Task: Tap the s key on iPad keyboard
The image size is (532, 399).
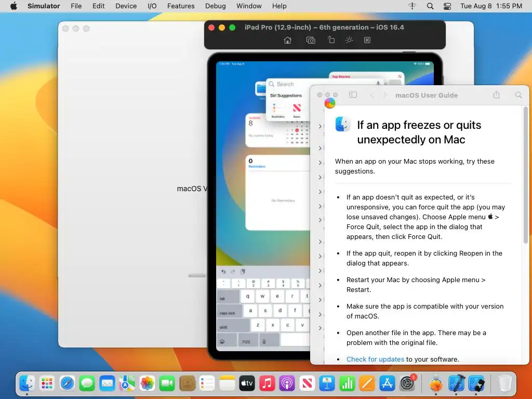Action: pos(265,311)
